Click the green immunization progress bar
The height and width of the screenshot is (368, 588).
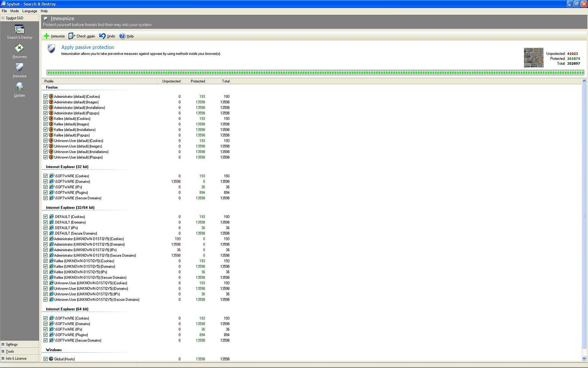(x=315, y=73)
